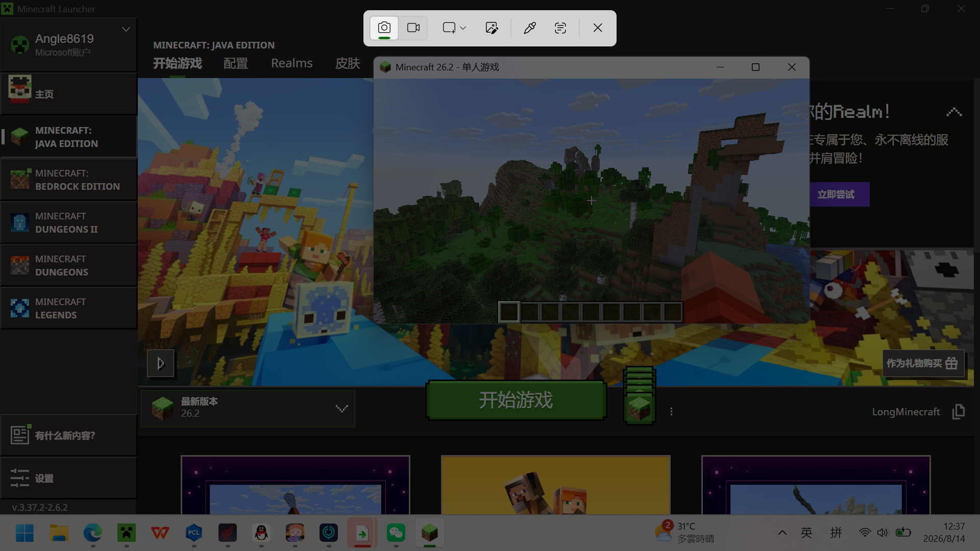Close the Minecraft 26.2 game window

(792, 67)
